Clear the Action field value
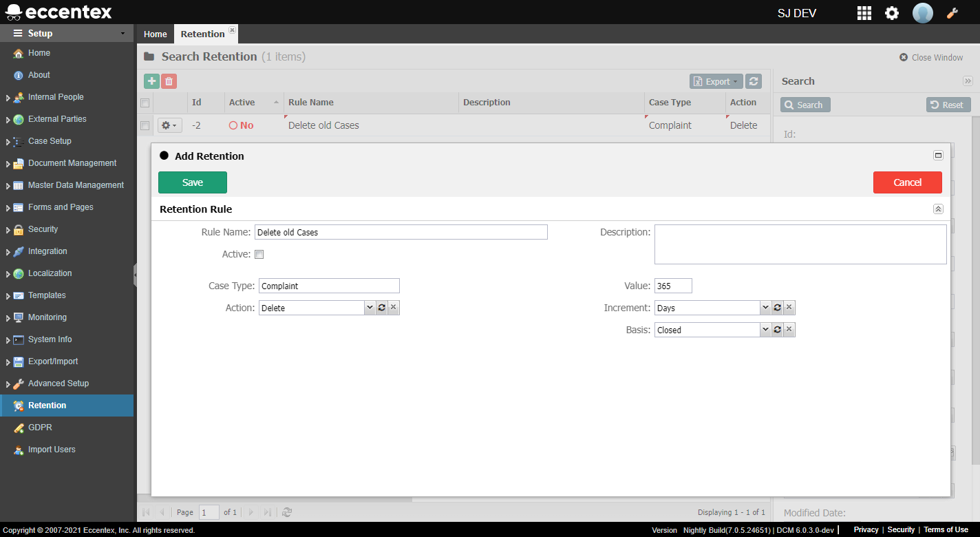This screenshot has height=537, width=980. coord(394,308)
